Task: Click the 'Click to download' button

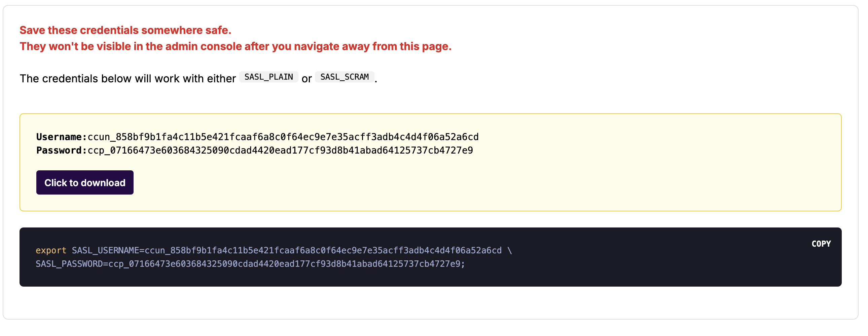Action: pos(84,182)
